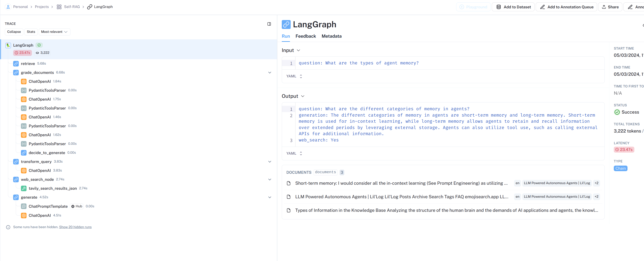Collapse the Output section header
644x261 pixels.
point(293,96)
